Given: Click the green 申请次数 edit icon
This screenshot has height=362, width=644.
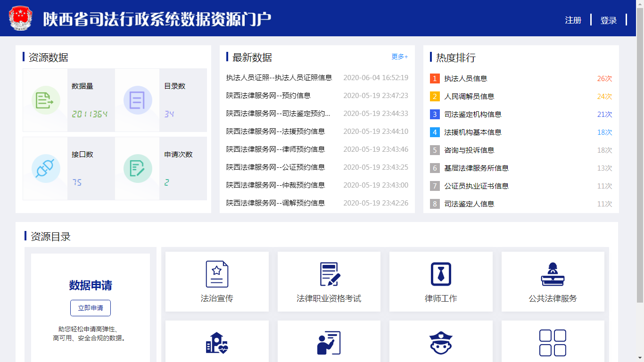Looking at the screenshot, I should click(x=138, y=169).
